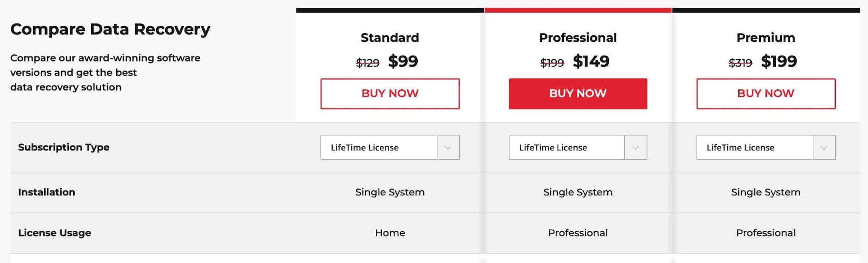This screenshot has height=263, width=868.
Task: Click the chevron arrow on Standard subscription dropdown
Action: [x=448, y=148]
